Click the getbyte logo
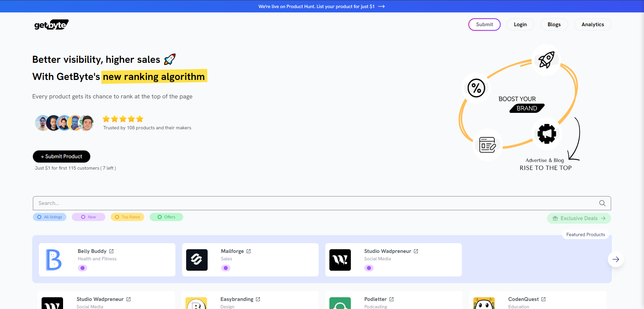The height and width of the screenshot is (309, 644). [x=51, y=25]
